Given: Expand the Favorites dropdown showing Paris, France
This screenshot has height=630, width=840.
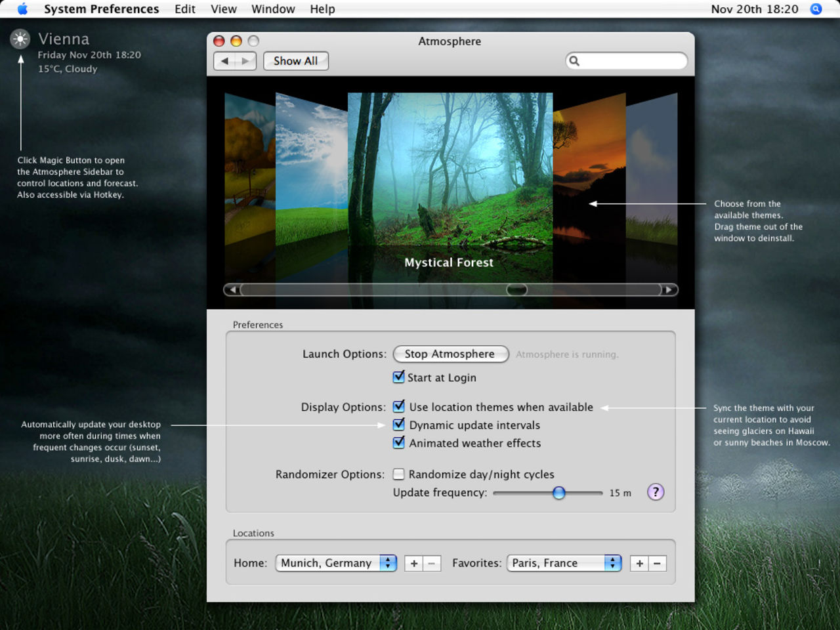Looking at the screenshot, I should 564,563.
